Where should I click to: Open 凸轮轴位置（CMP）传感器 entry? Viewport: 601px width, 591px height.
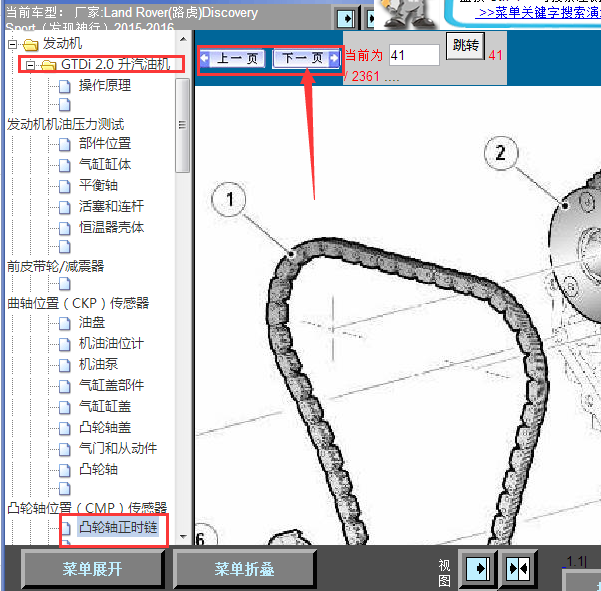pyautogui.click(x=87, y=508)
